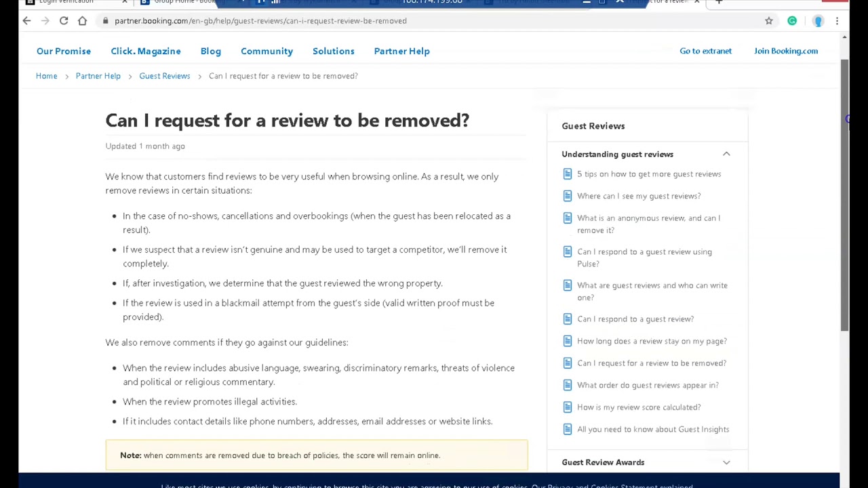The image size is (868, 488).
Task: Click the 'Understanding guest reviews' heading
Action: (x=617, y=154)
